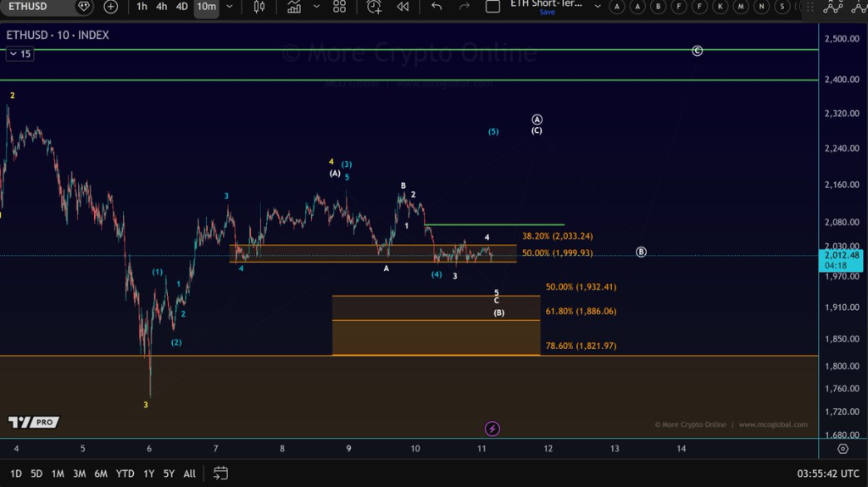Set date range to YTD

(x=125, y=473)
